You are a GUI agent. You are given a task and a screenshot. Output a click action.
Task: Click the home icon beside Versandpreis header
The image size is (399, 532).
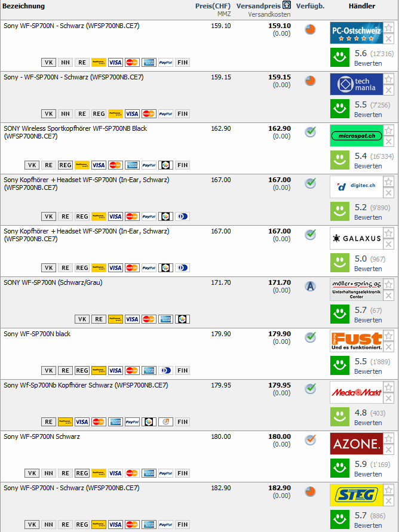287,6
